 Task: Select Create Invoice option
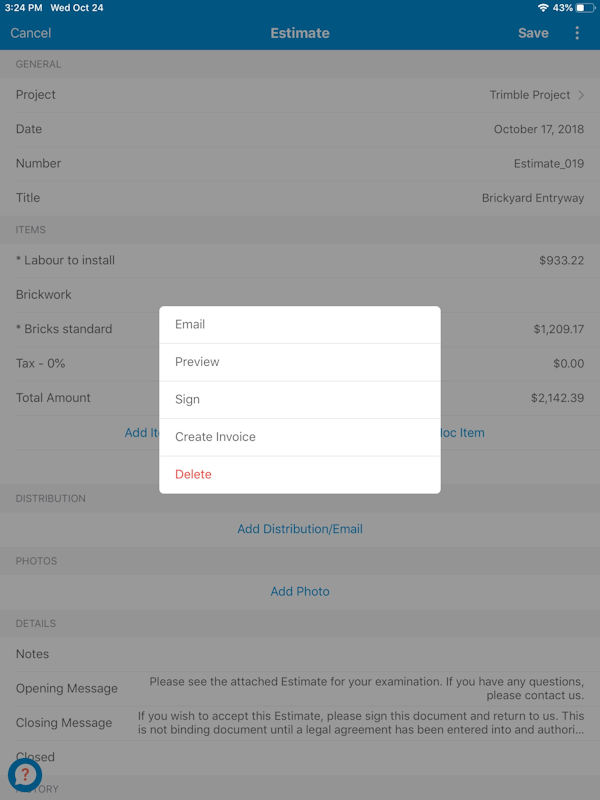click(300, 437)
